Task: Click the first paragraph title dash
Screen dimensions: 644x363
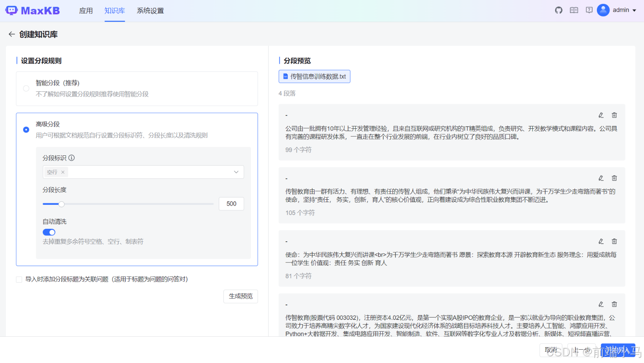Action: pos(287,115)
